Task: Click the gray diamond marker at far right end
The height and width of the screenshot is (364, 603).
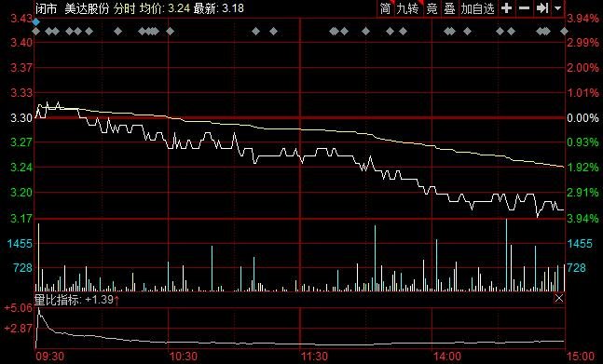Action: 564,31
